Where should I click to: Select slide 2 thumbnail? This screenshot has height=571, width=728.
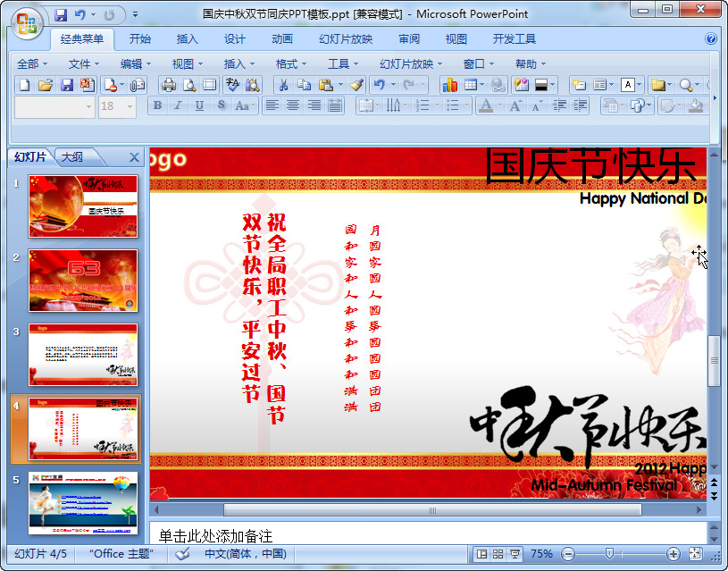point(83,281)
